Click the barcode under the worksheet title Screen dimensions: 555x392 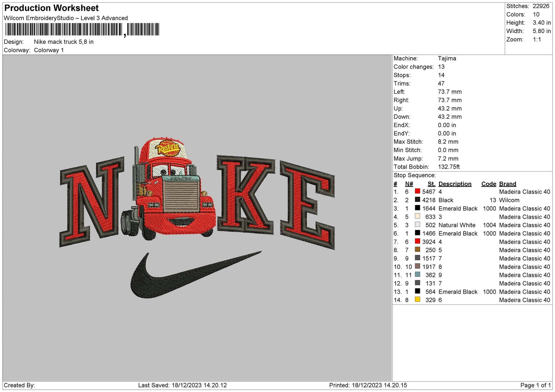82,30
